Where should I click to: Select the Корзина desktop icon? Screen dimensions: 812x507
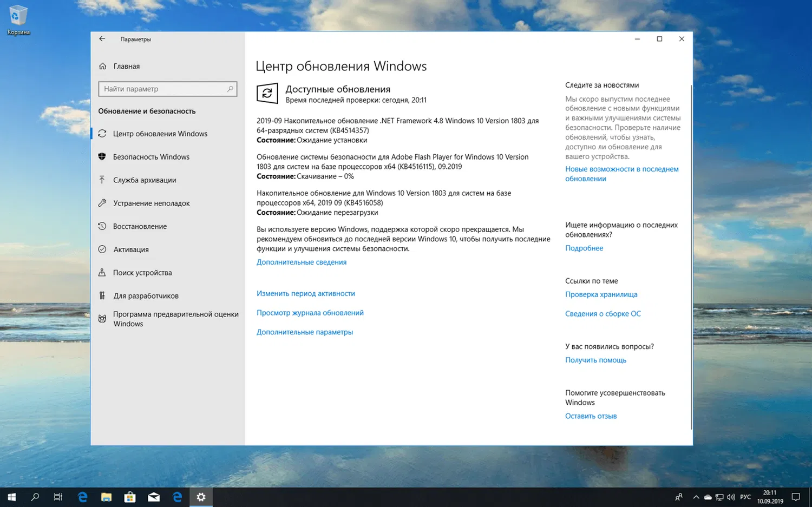click(x=18, y=21)
